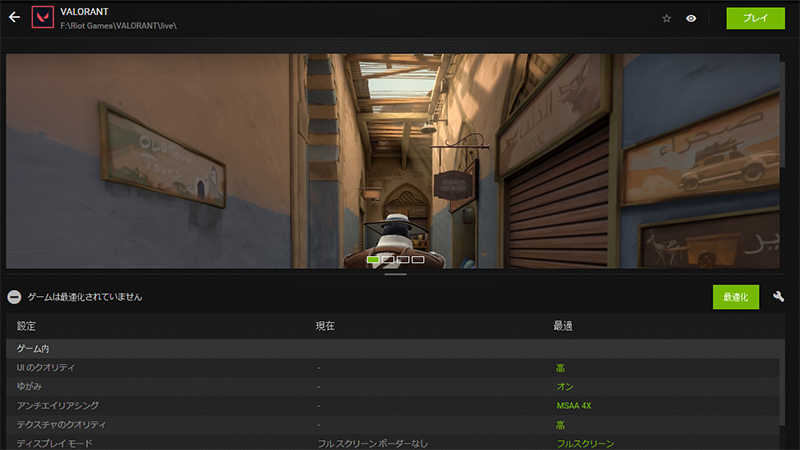Click current value フルスクリーン ボーダーなし
Viewport: 800px width, 450px height.
coord(372,443)
